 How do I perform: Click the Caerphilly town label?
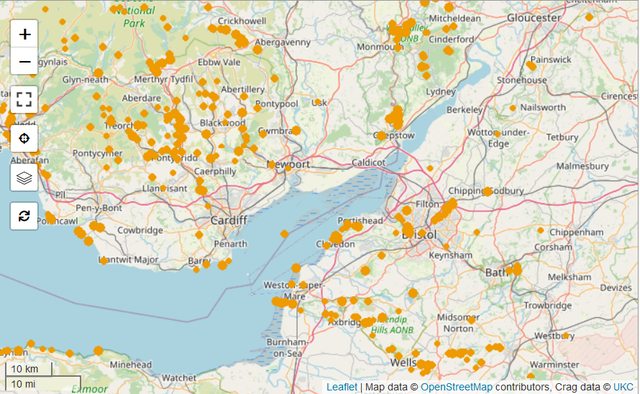[215, 171]
